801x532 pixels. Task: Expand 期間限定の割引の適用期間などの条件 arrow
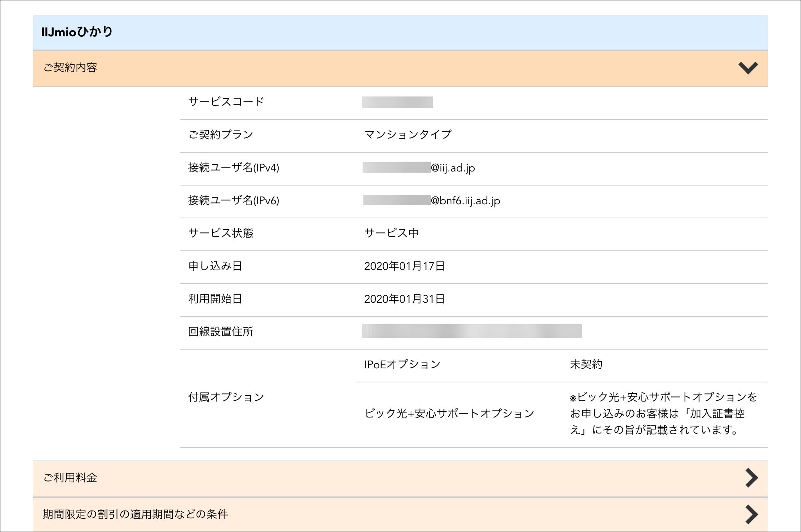tap(752, 514)
